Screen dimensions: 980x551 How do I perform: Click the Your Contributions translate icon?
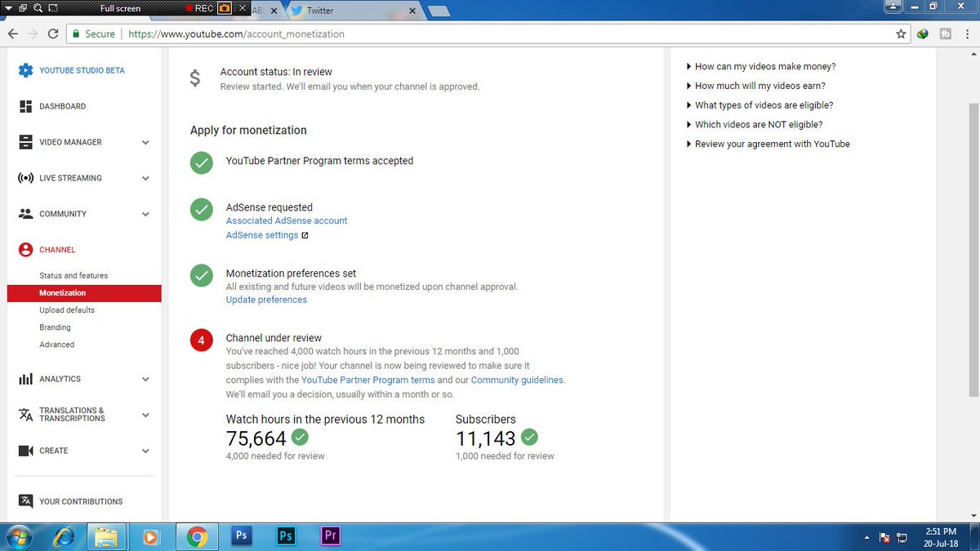tap(25, 501)
